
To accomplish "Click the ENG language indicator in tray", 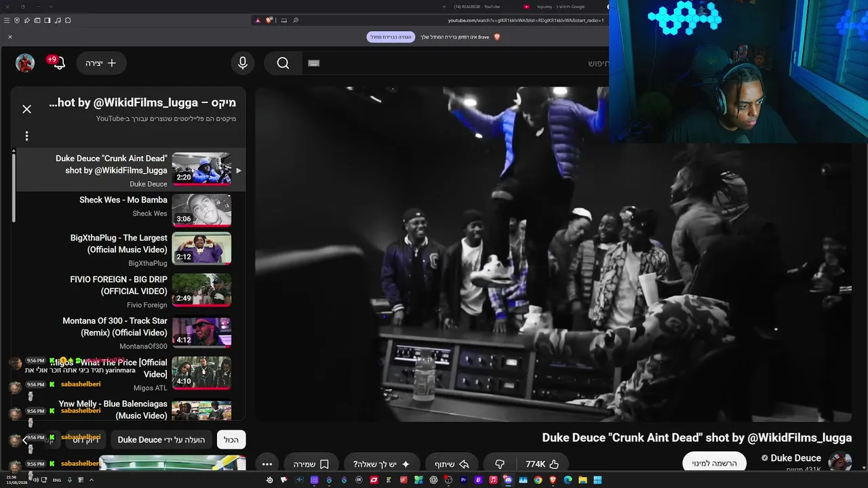I will point(57,480).
